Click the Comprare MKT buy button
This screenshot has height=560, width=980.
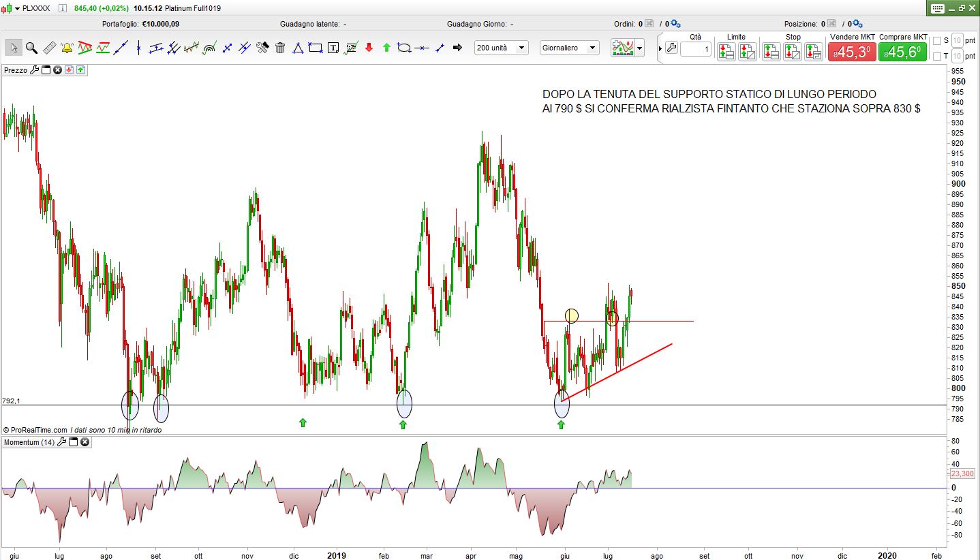click(x=902, y=52)
